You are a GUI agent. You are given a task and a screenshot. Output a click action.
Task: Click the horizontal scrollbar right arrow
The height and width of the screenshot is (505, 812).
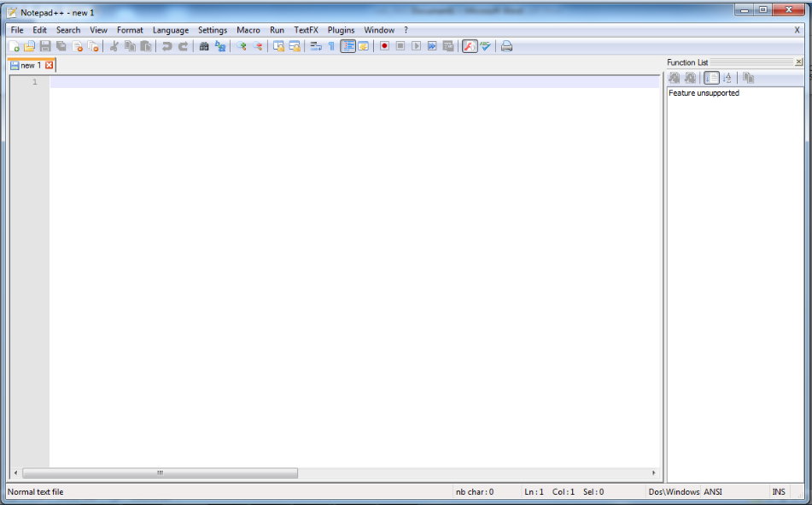(x=653, y=473)
